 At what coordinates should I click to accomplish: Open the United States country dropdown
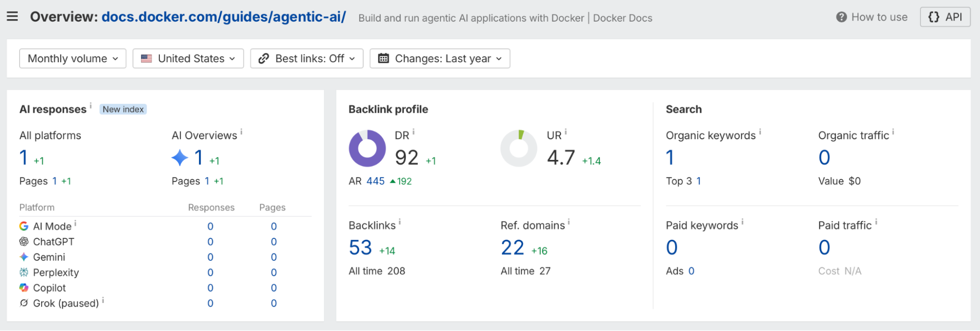coord(188,58)
